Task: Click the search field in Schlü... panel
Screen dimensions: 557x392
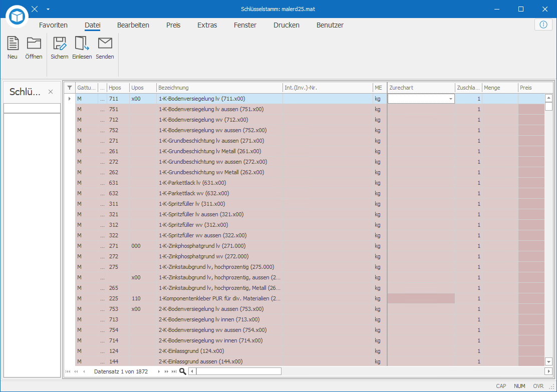Action: [32, 108]
